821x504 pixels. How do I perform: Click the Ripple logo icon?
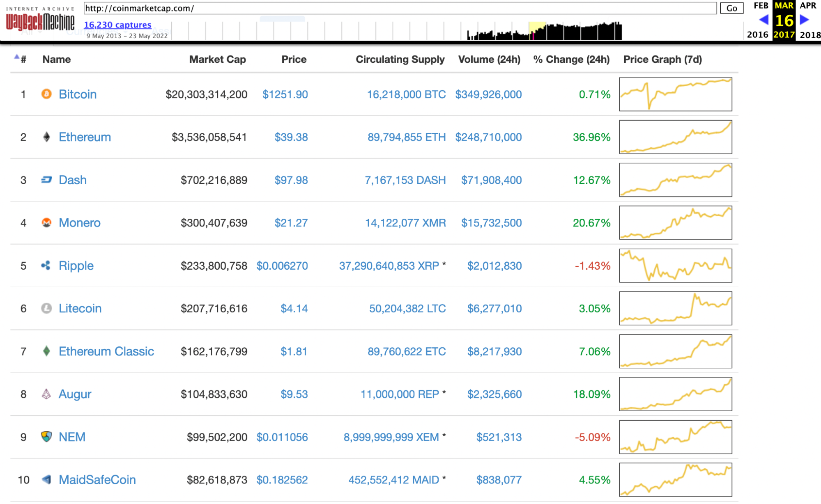coord(46,266)
